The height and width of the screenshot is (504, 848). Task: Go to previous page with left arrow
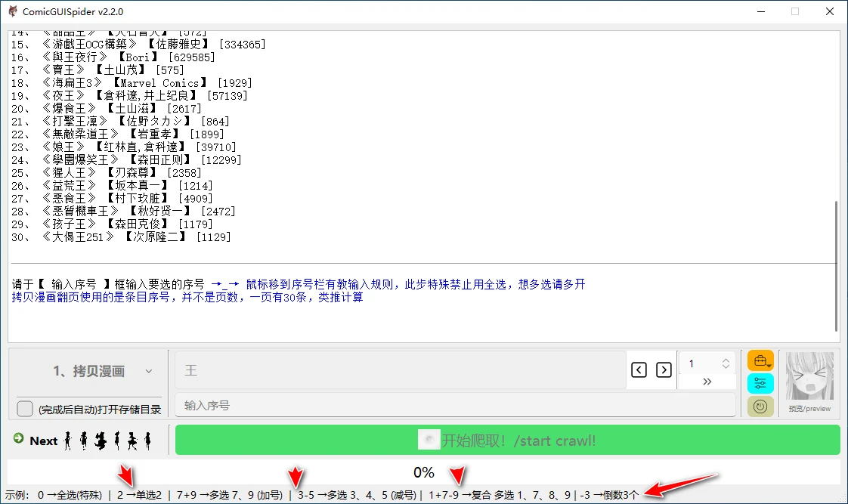(639, 369)
